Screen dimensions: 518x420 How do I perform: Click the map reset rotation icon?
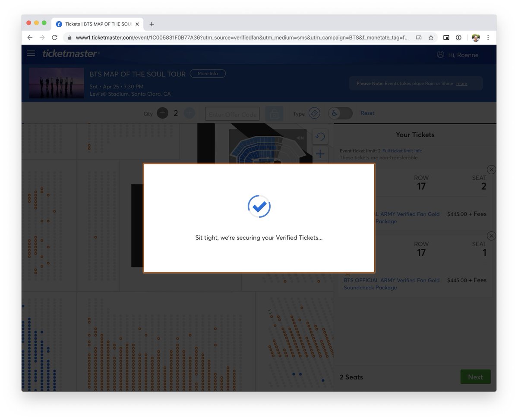click(x=320, y=137)
